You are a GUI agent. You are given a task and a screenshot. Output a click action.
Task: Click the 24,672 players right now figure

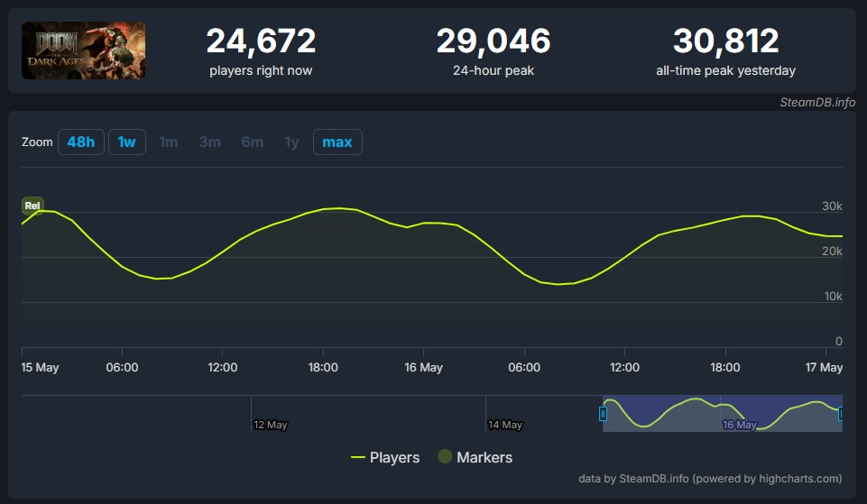click(x=261, y=41)
